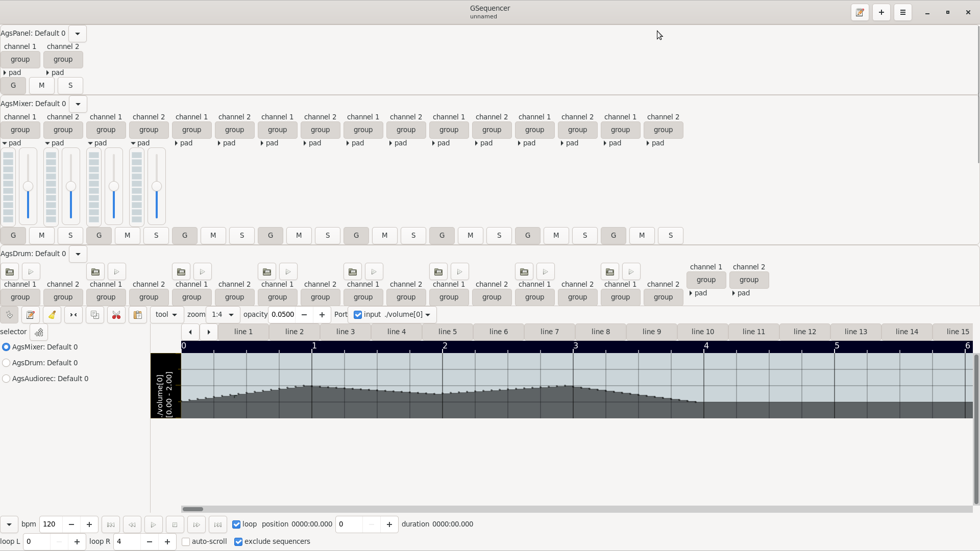Select the edit pencil tool in automation toolbar
The height and width of the screenshot is (551, 980).
pyautogui.click(x=31, y=315)
